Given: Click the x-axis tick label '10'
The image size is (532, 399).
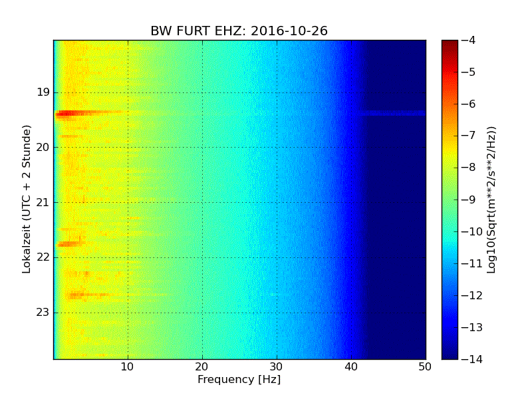Looking at the screenshot, I should tap(128, 367).
